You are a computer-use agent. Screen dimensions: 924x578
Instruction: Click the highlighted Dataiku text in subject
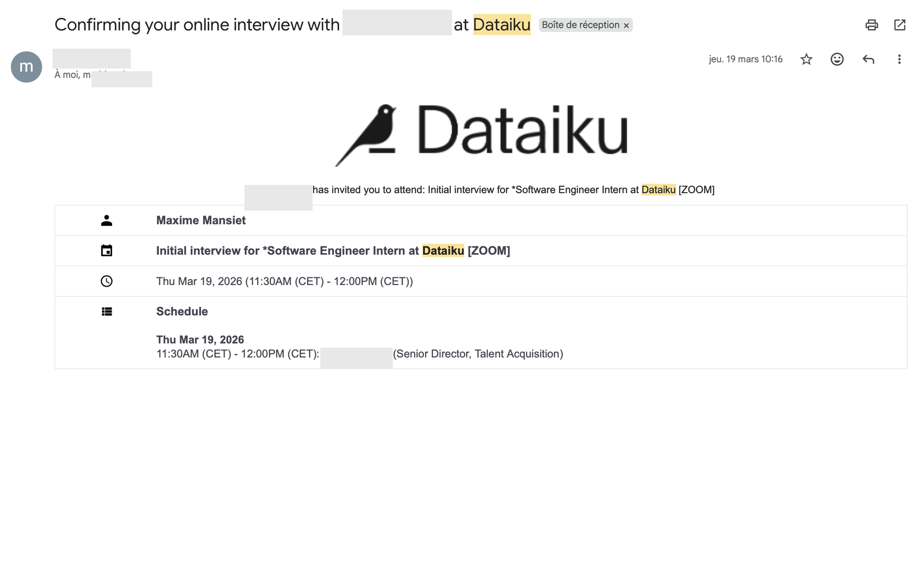(x=501, y=24)
